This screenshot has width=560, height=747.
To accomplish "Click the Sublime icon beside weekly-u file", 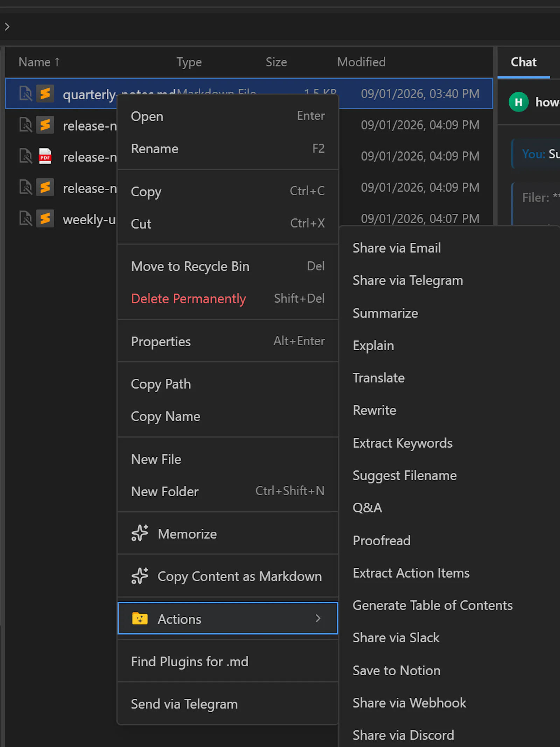I will point(45,219).
